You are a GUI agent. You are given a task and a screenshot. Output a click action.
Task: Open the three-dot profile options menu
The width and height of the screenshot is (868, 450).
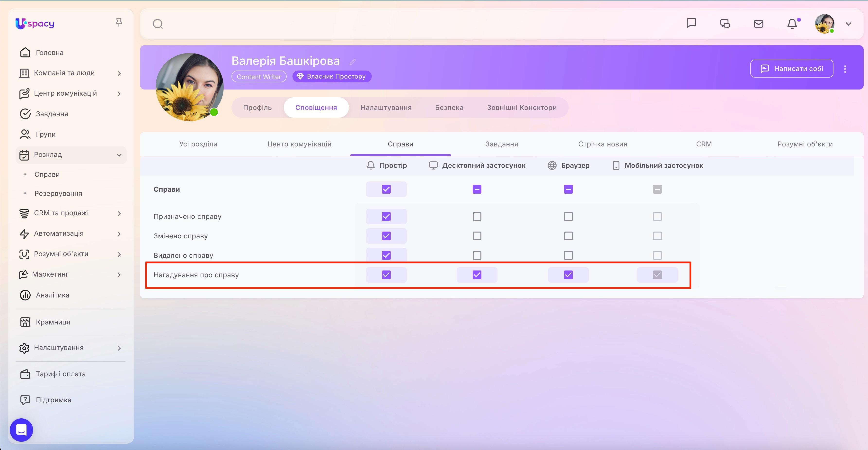845,69
